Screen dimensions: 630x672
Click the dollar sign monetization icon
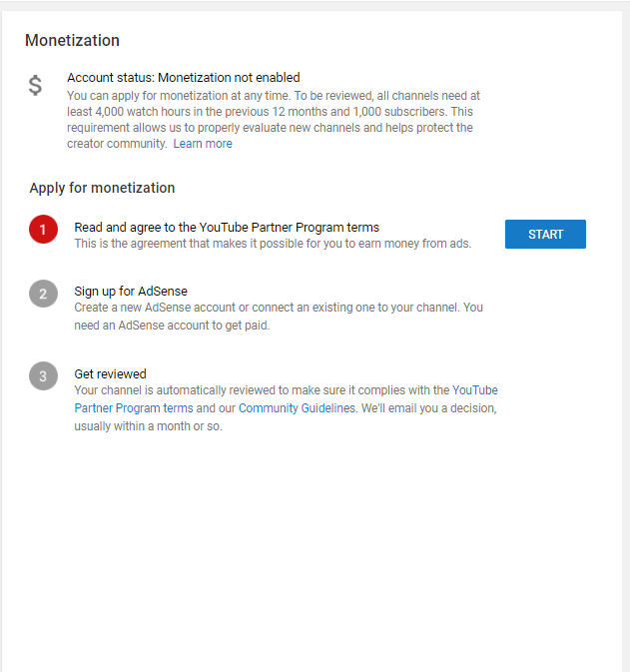(35, 85)
